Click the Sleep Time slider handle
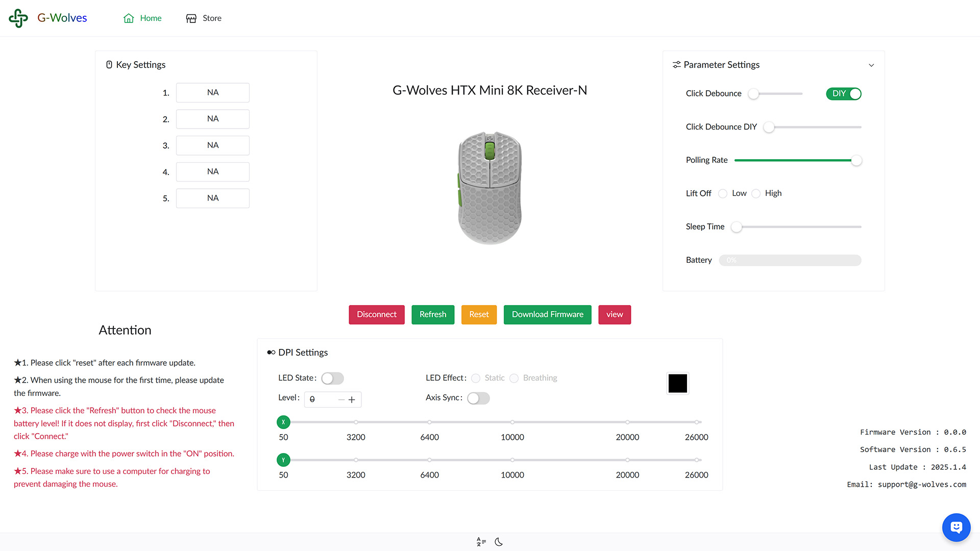 (737, 227)
